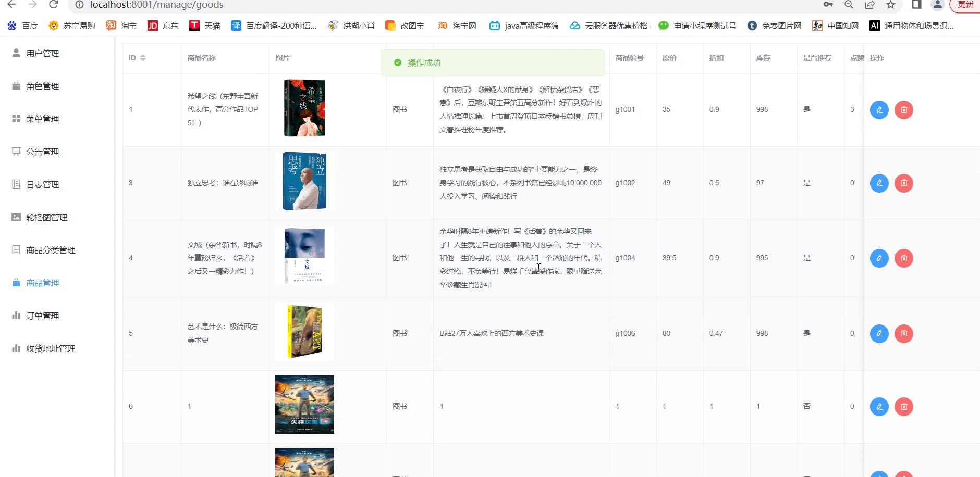Reload the page with refresh icon

click(54, 5)
